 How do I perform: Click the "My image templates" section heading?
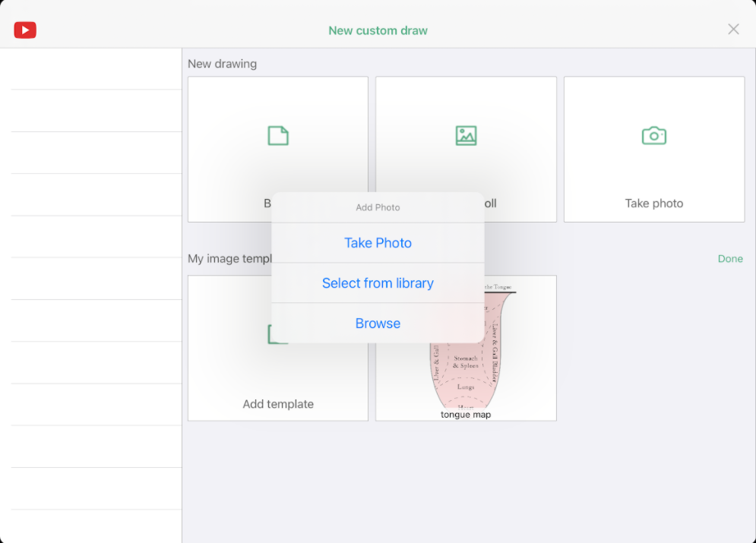(229, 258)
